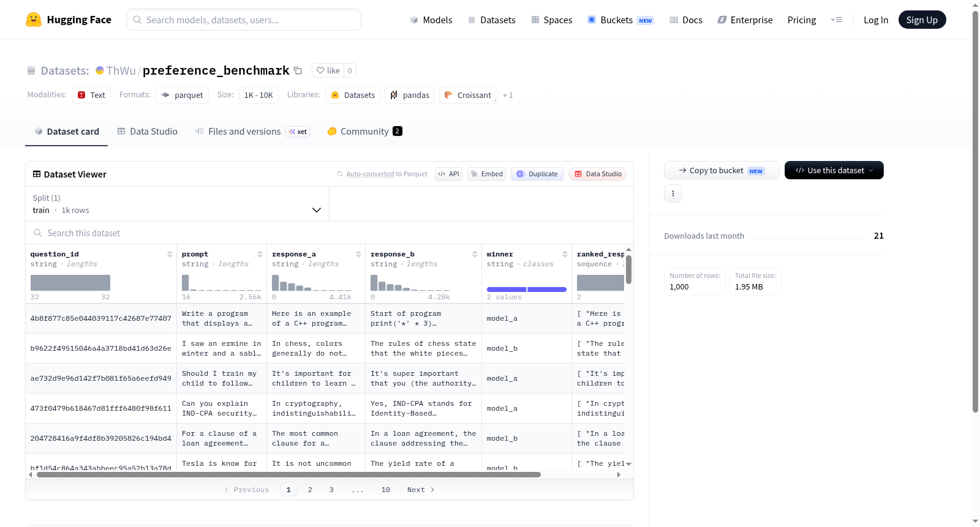980x527 pixels.
Task: Click the Hugging Face logo icon
Action: [34, 20]
